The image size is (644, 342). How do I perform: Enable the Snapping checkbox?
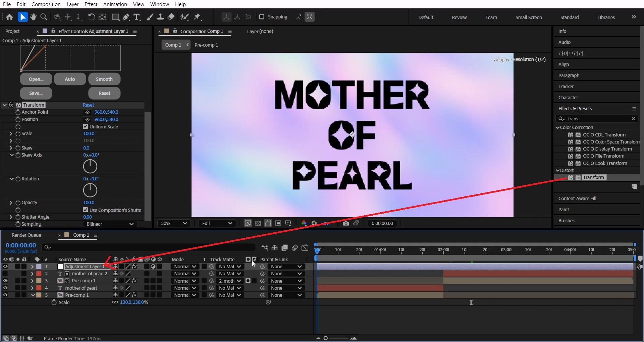tap(262, 17)
